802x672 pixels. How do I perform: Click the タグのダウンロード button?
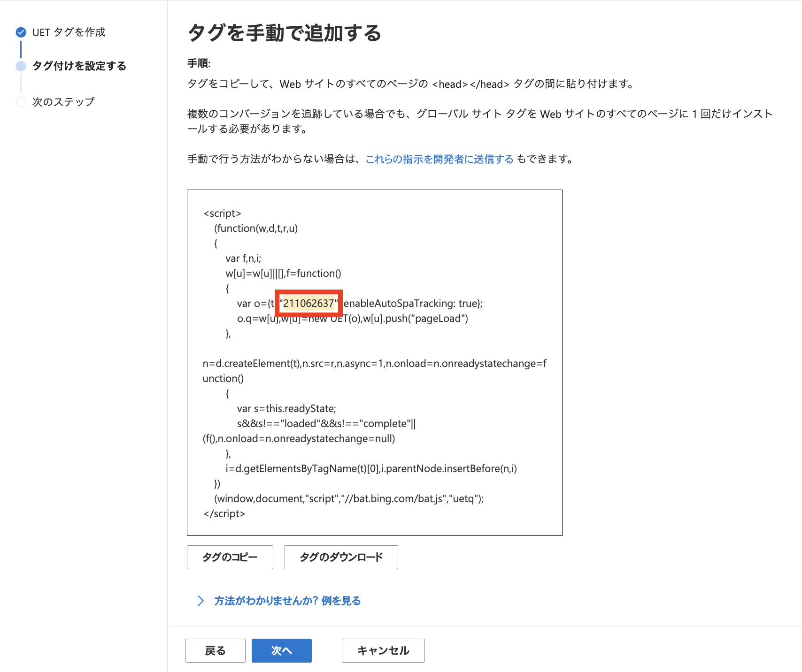point(341,557)
